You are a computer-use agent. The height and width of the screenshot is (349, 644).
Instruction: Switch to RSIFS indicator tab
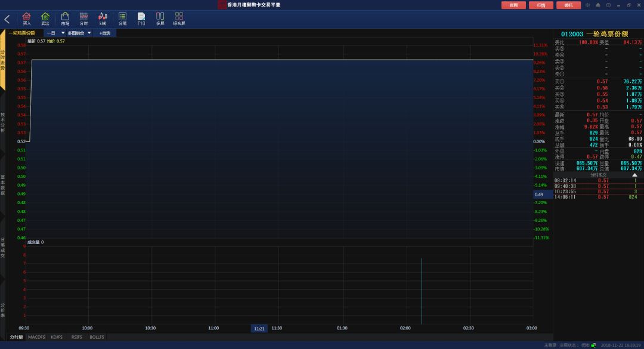[x=77, y=337]
